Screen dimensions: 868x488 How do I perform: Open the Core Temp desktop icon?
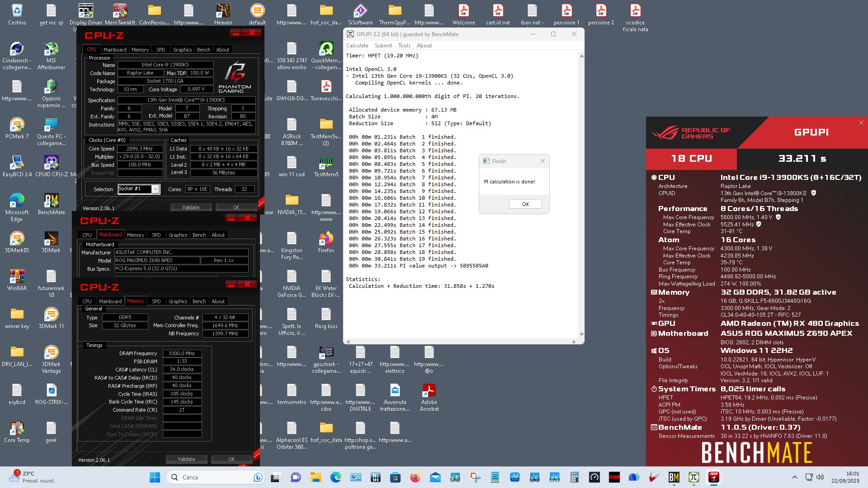pyautogui.click(x=17, y=432)
